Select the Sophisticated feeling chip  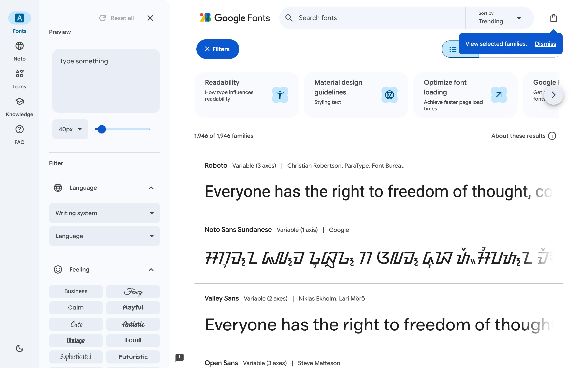[x=76, y=357]
